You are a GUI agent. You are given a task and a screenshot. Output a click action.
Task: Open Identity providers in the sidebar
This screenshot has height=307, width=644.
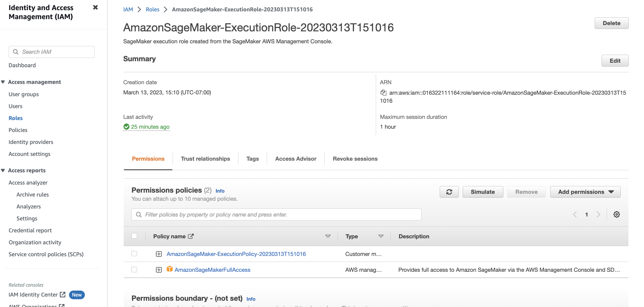[31, 142]
